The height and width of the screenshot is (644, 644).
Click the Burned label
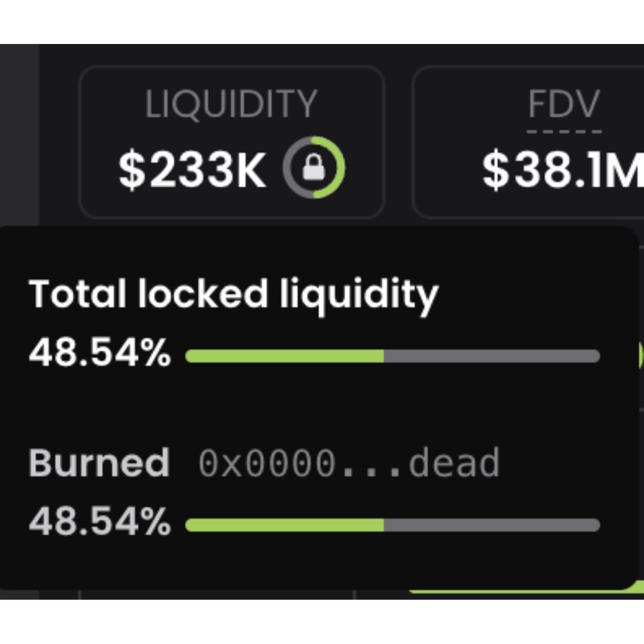pyautogui.click(x=99, y=462)
